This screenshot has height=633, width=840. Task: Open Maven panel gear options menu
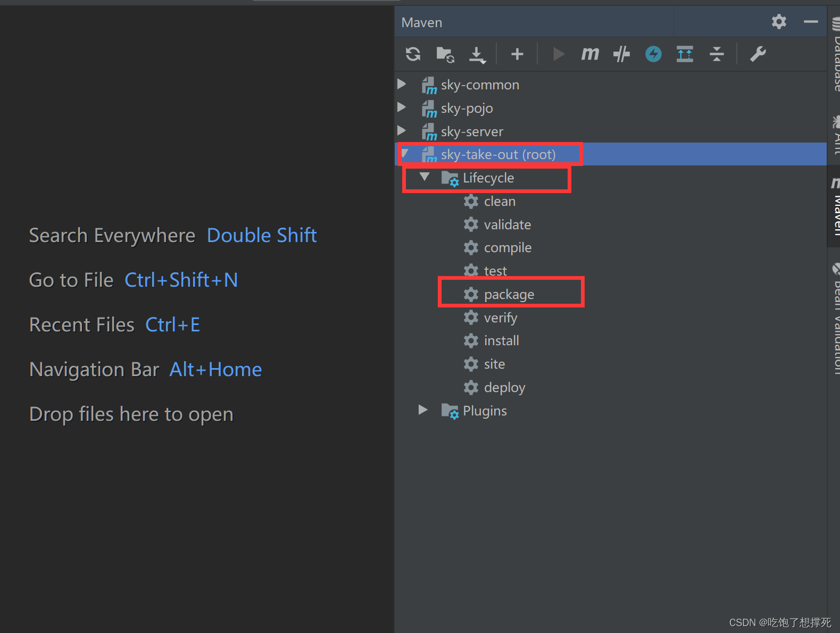(779, 22)
